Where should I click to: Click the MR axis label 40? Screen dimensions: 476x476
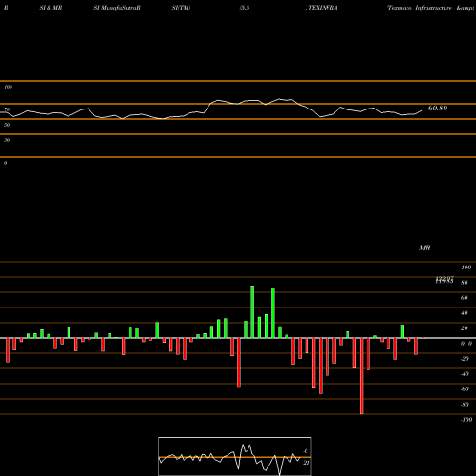point(465,313)
